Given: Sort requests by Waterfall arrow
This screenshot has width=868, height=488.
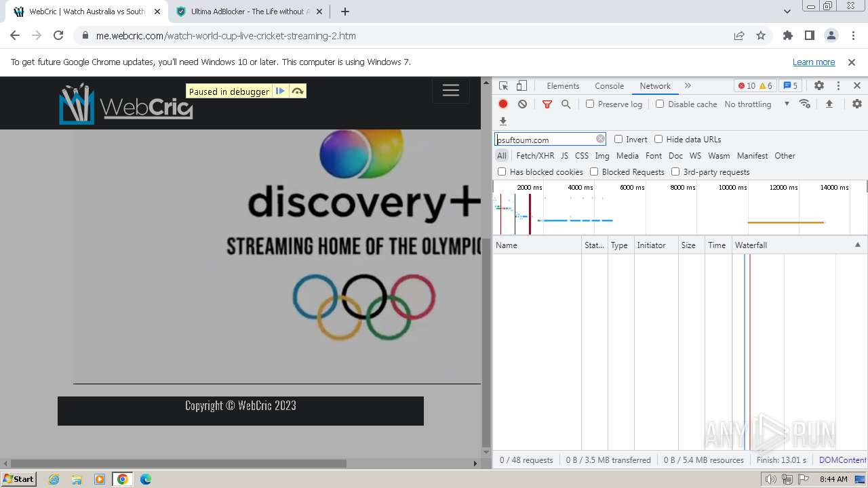Looking at the screenshot, I should click(857, 245).
